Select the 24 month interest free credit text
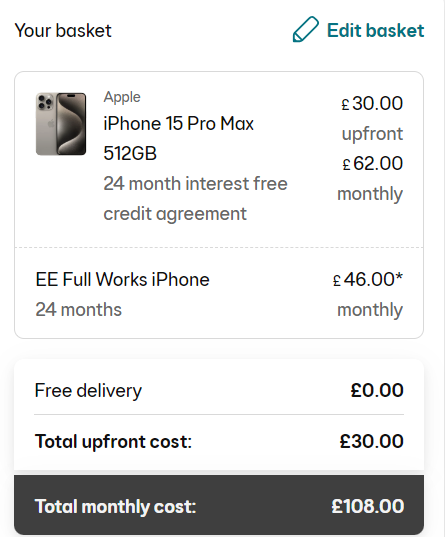Screen dimensions: 445x537 point(195,199)
